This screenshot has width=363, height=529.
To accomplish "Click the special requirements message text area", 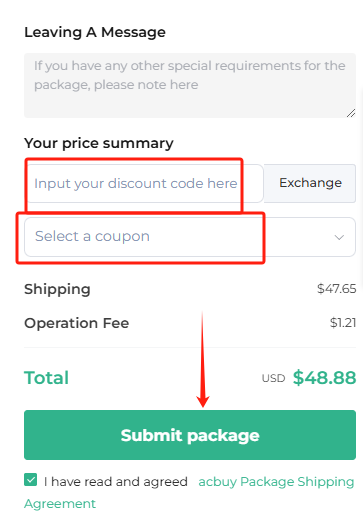I will click(190, 85).
